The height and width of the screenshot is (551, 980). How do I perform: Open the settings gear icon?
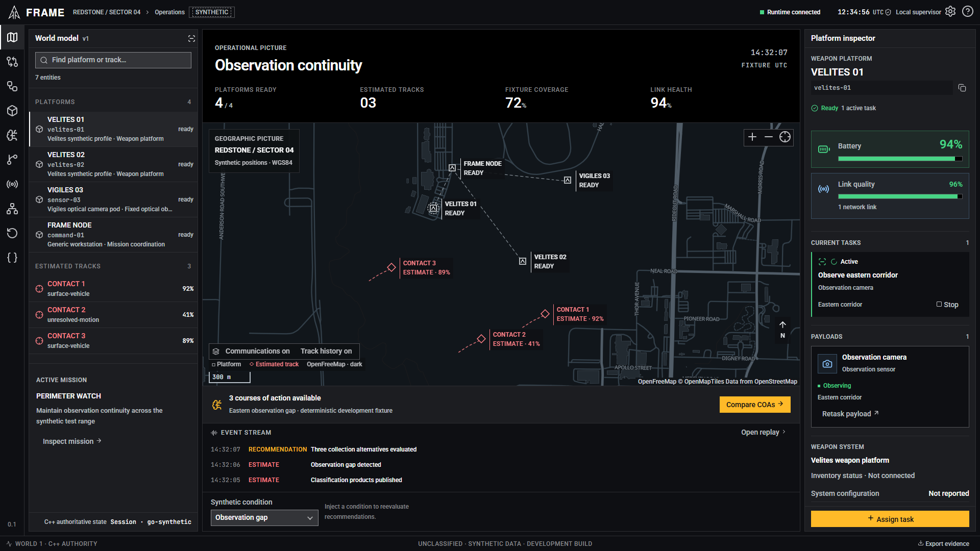950,12
